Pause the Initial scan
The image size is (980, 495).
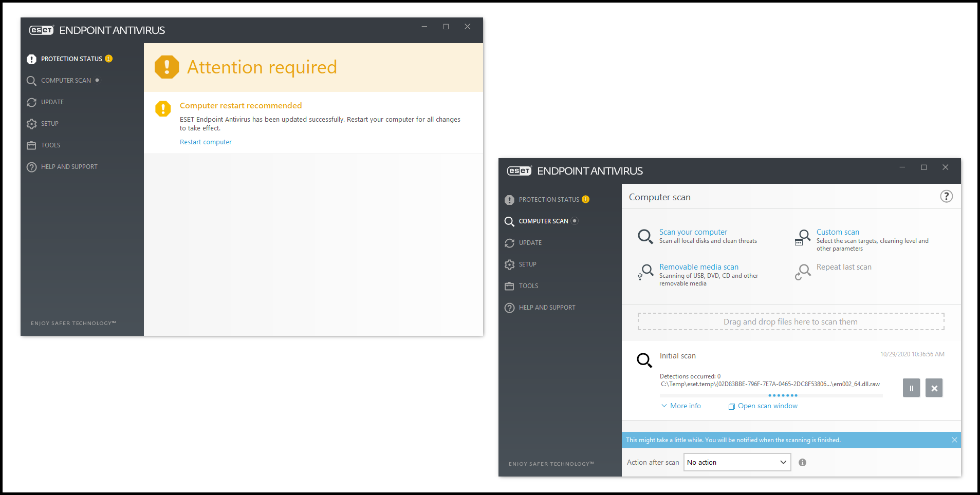(911, 388)
